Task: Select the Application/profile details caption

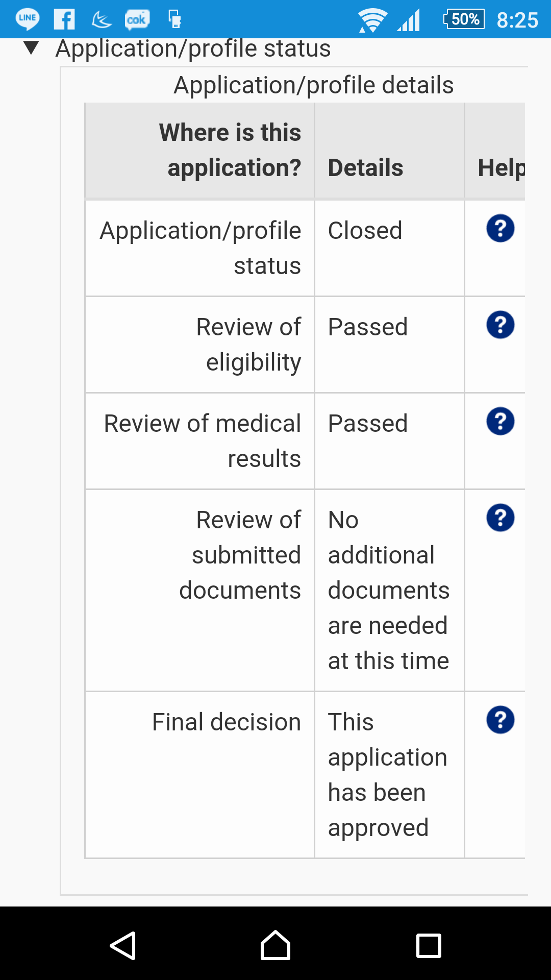Action: [313, 85]
